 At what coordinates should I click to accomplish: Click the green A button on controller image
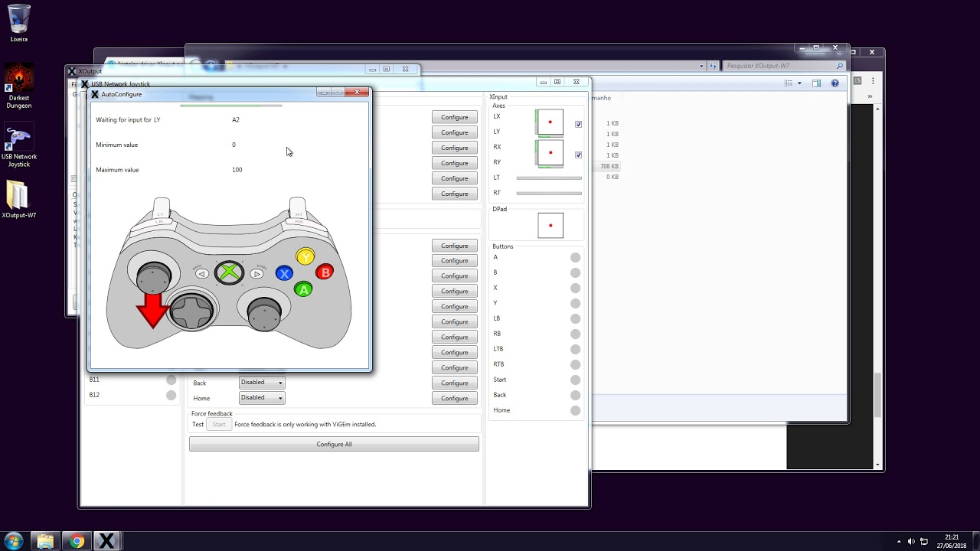[x=304, y=289]
